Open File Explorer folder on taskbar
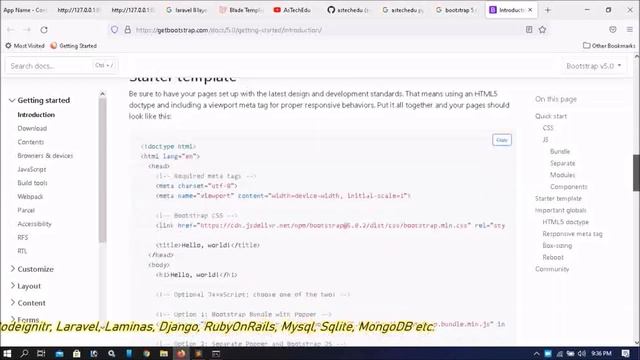640x360 pixels. click(x=164, y=353)
